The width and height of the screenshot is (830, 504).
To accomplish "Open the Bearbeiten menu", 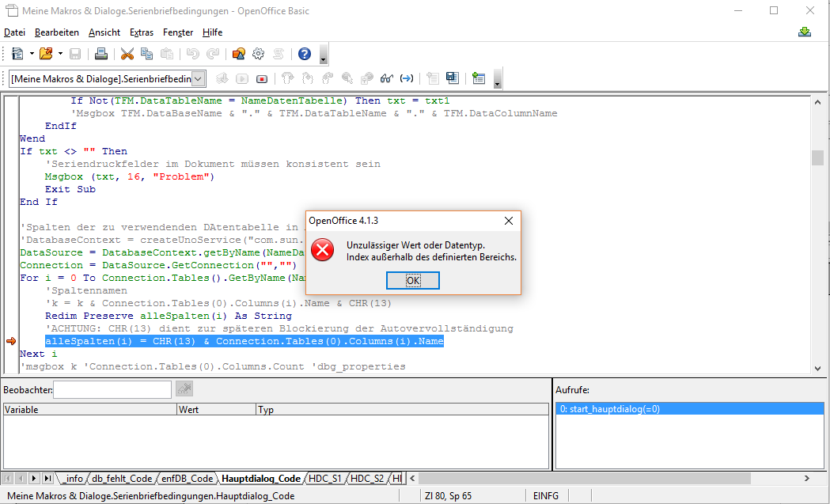I will click(x=57, y=32).
